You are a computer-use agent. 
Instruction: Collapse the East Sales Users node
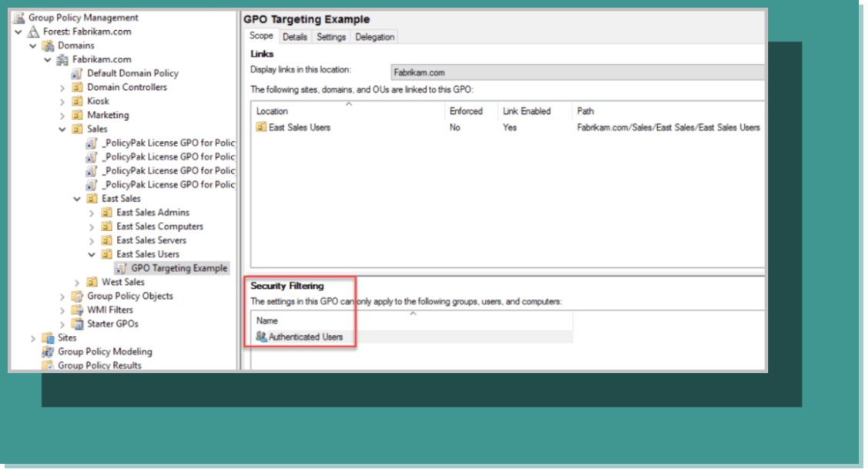coord(92,255)
